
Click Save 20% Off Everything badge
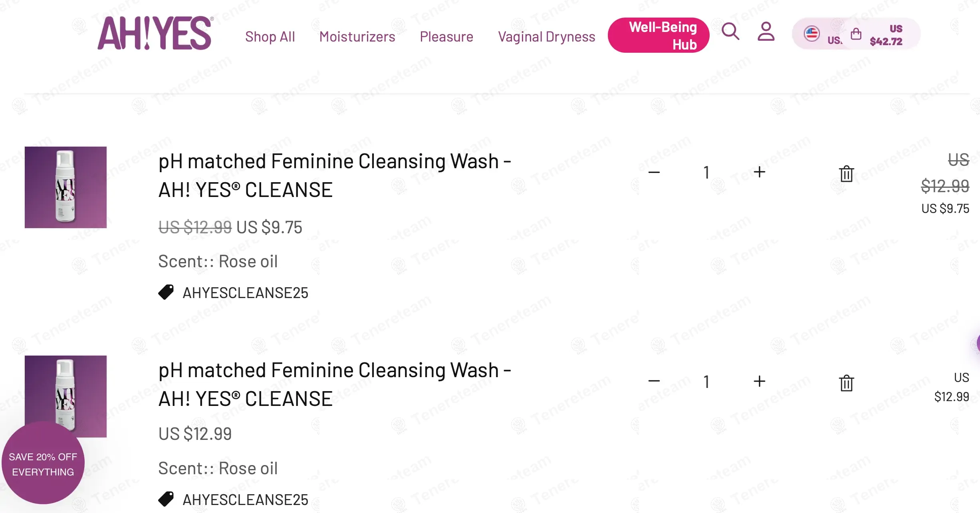tap(43, 464)
